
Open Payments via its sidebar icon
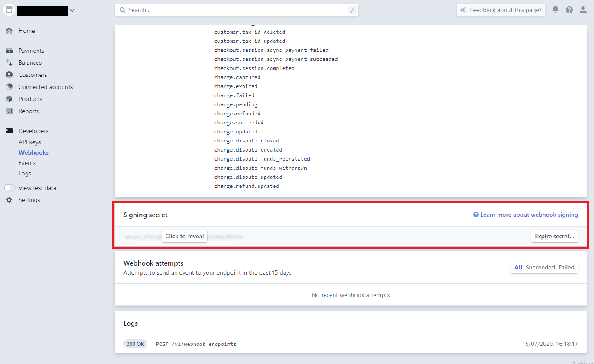click(9, 51)
